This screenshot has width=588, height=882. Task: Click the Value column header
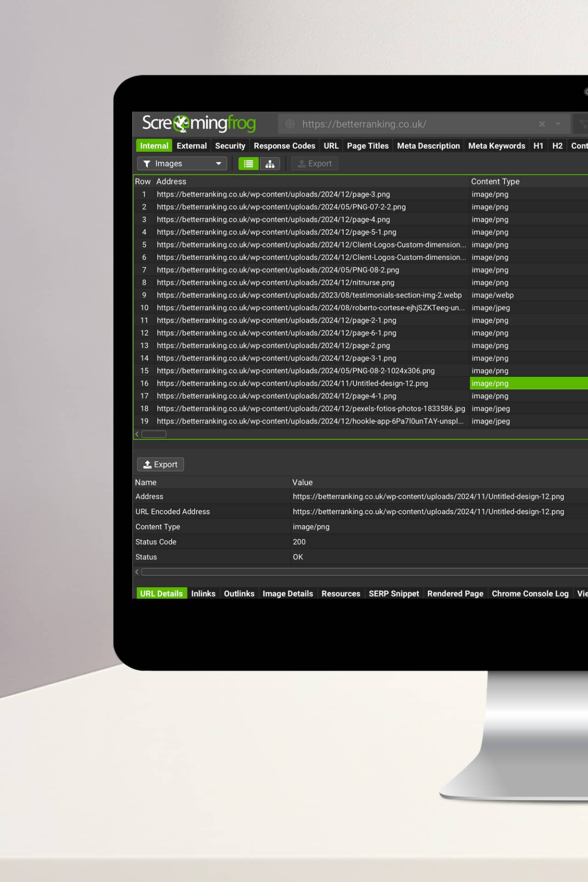pyautogui.click(x=303, y=482)
